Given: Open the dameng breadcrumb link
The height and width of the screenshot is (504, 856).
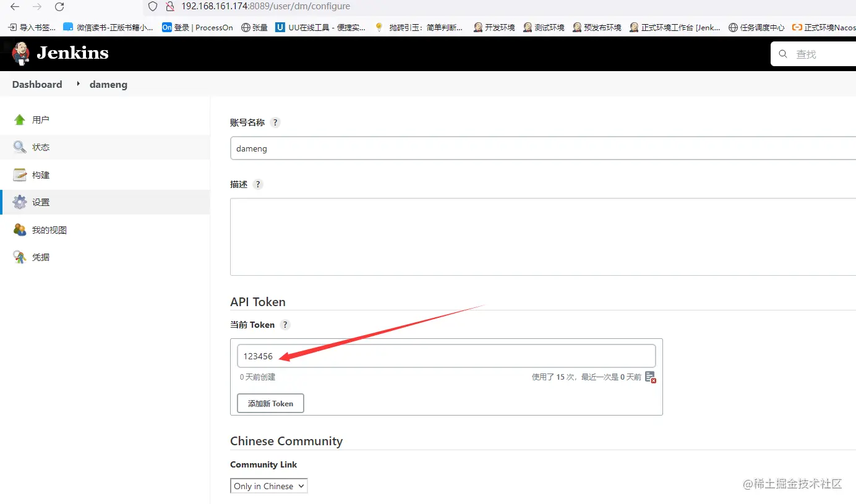Looking at the screenshot, I should pos(108,85).
